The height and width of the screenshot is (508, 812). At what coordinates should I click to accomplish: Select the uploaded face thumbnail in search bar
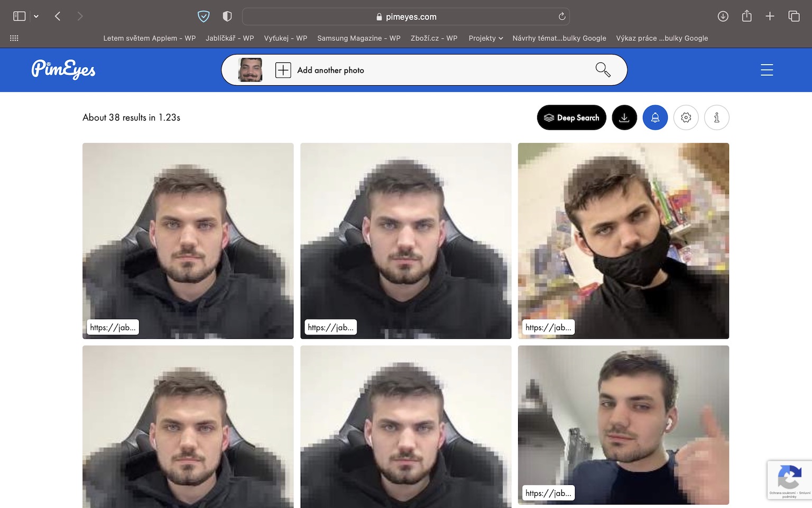click(251, 70)
